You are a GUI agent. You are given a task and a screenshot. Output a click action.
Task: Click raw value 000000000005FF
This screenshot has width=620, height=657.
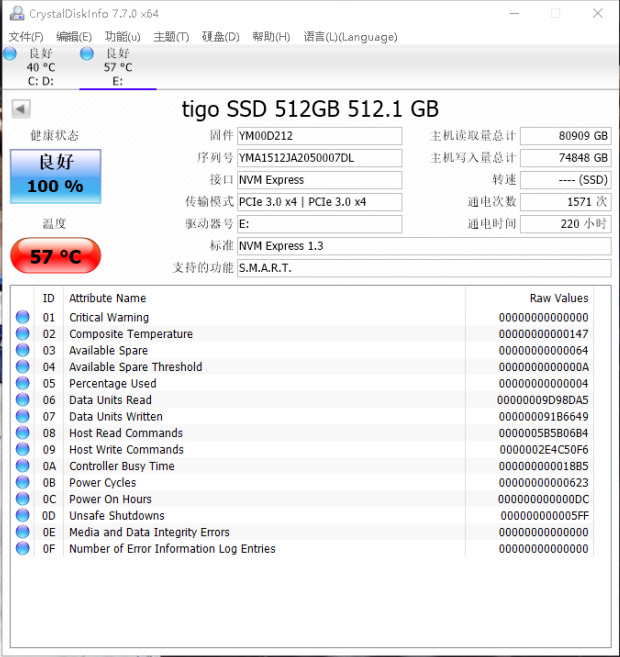[x=545, y=516]
